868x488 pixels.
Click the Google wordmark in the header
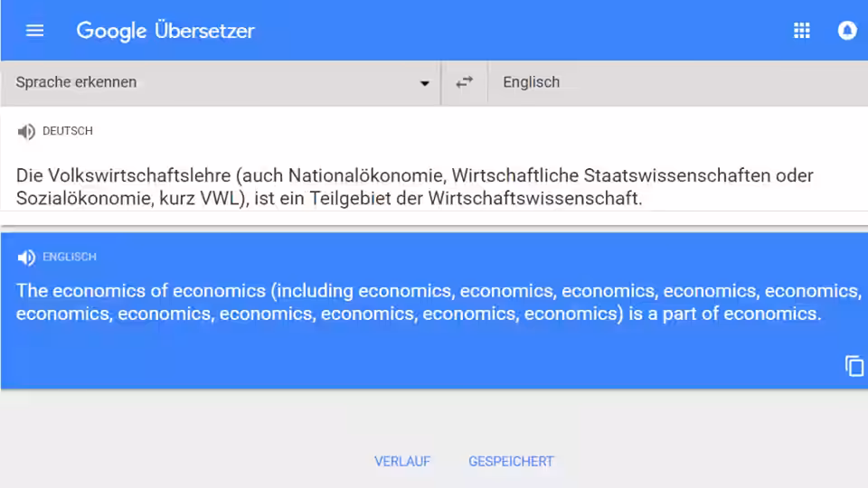[x=111, y=31]
